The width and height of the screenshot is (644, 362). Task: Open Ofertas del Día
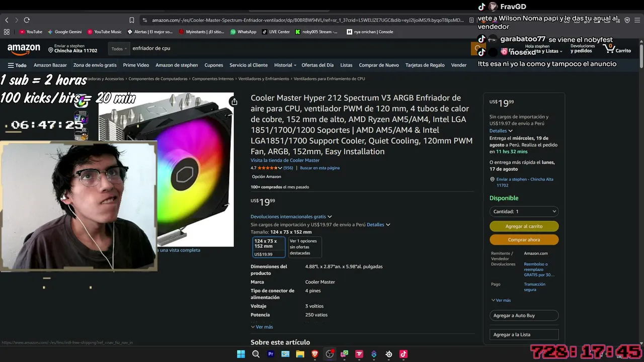[317, 65]
